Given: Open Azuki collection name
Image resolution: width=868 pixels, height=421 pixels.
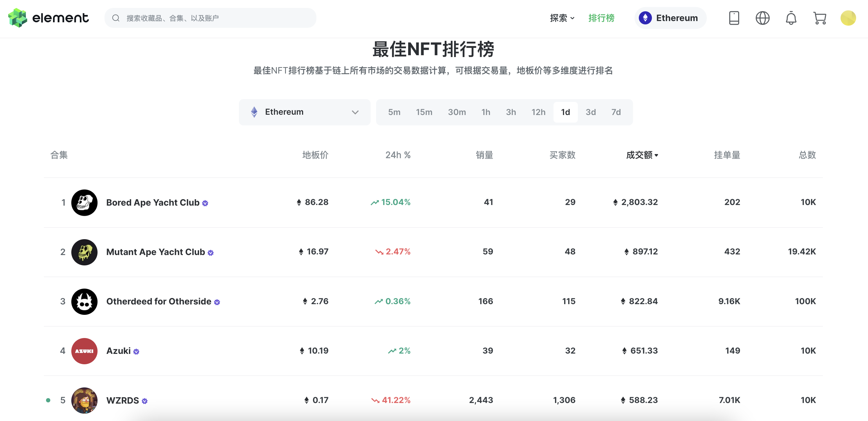Looking at the screenshot, I should tap(118, 351).
